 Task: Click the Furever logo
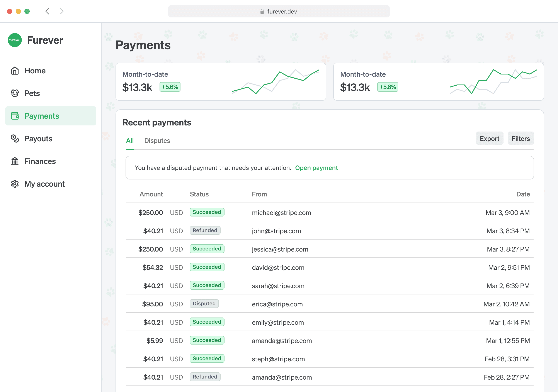pyautogui.click(x=15, y=40)
